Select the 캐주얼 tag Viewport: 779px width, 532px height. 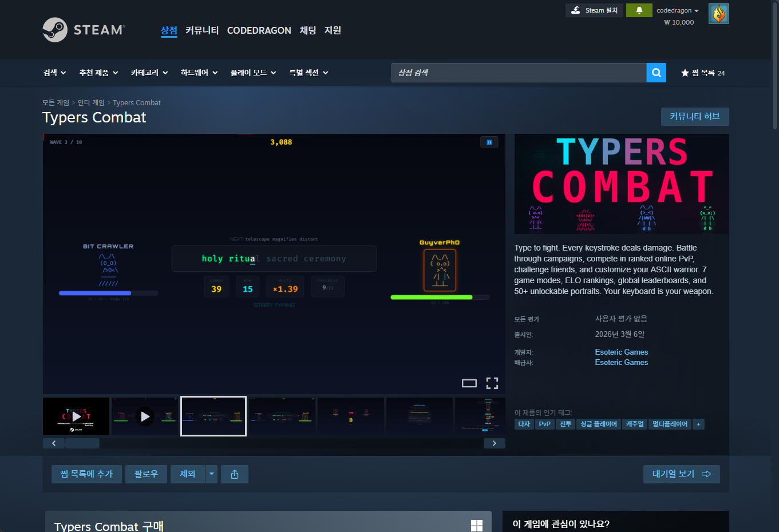tap(635, 424)
